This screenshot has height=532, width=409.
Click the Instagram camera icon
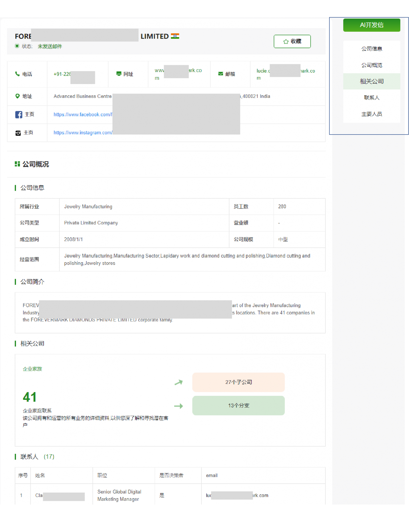tap(18, 133)
